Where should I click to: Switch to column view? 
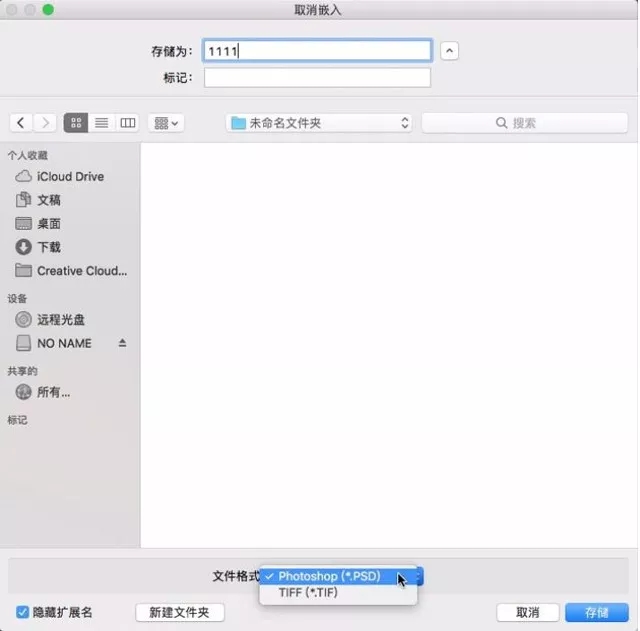(x=127, y=123)
